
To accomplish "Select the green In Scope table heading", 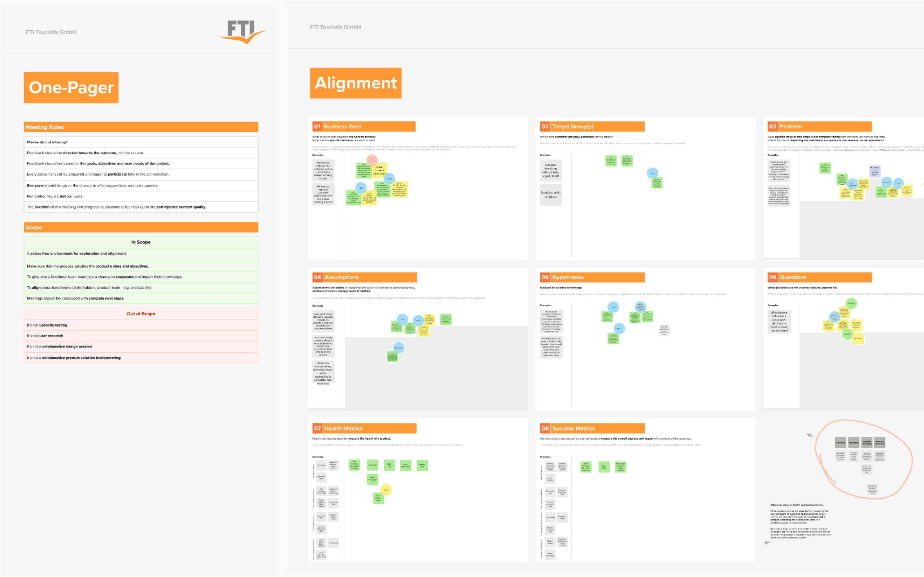I will tap(141, 242).
